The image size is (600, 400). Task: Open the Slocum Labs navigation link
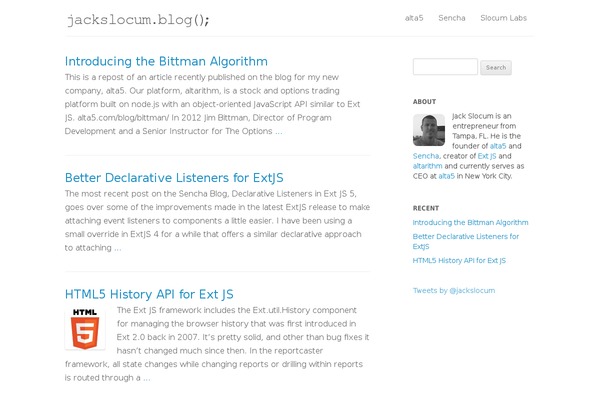[503, 18]
